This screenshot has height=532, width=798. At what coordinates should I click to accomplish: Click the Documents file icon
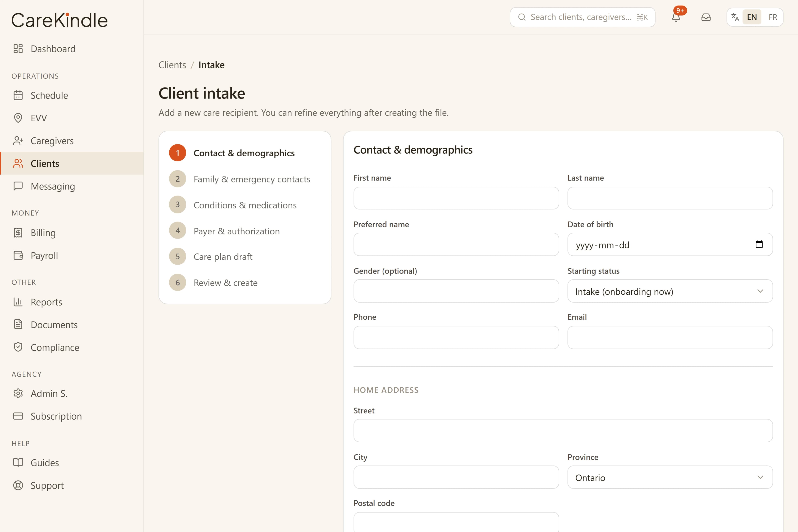pyautogui.click(x=18, y=325)
